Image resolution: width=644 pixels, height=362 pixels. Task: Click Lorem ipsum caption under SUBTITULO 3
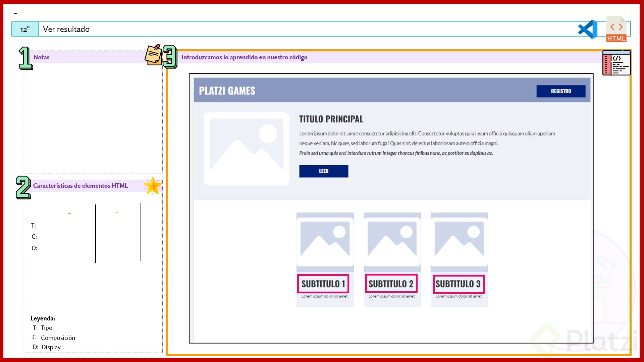459,296
